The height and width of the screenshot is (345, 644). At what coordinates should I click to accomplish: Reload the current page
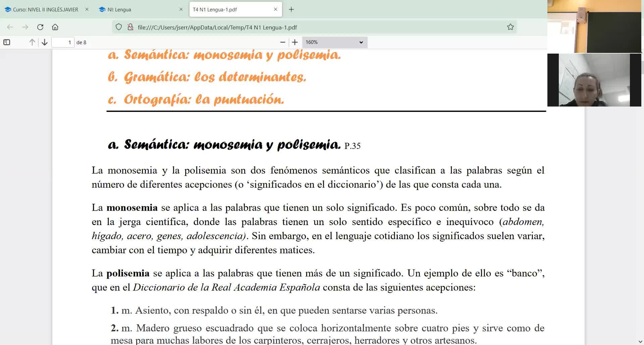pos(40,27)
